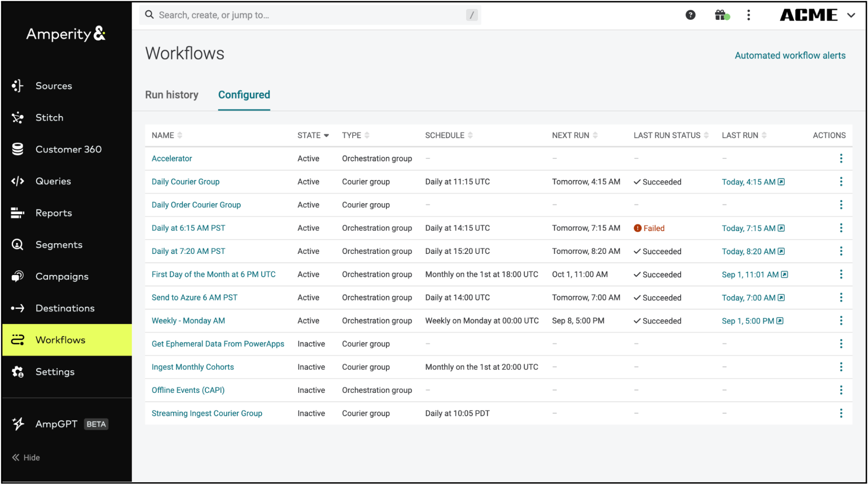Image resolution: width=868 pixels, height=485 pixels.
Task: Collapse sidebar with Hide chevrons
Action: tap(15, 457)
